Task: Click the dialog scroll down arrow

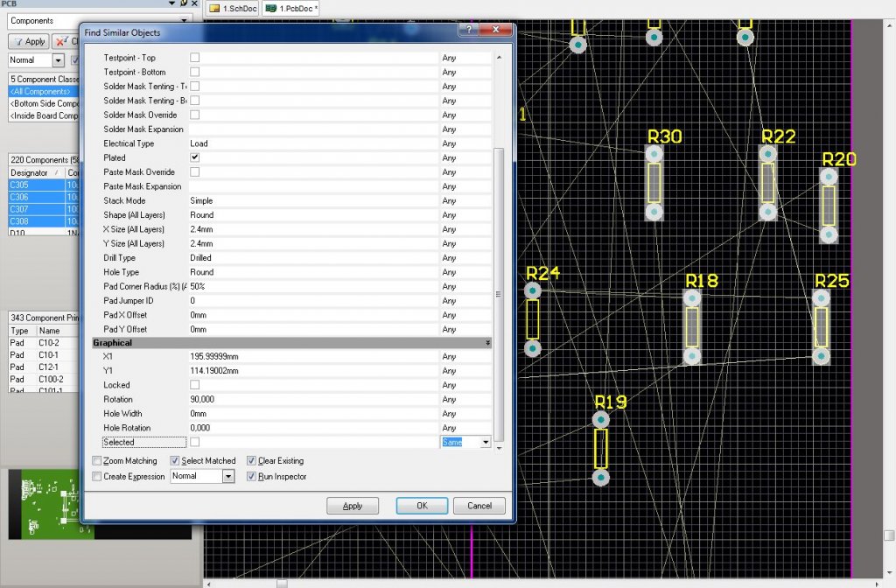Action: click(499, 449)
